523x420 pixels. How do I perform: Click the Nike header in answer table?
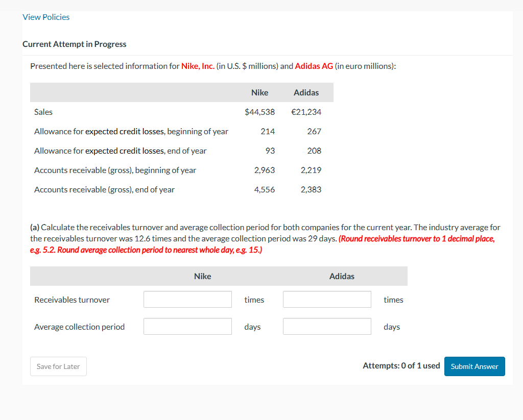[x=202, y=276]
